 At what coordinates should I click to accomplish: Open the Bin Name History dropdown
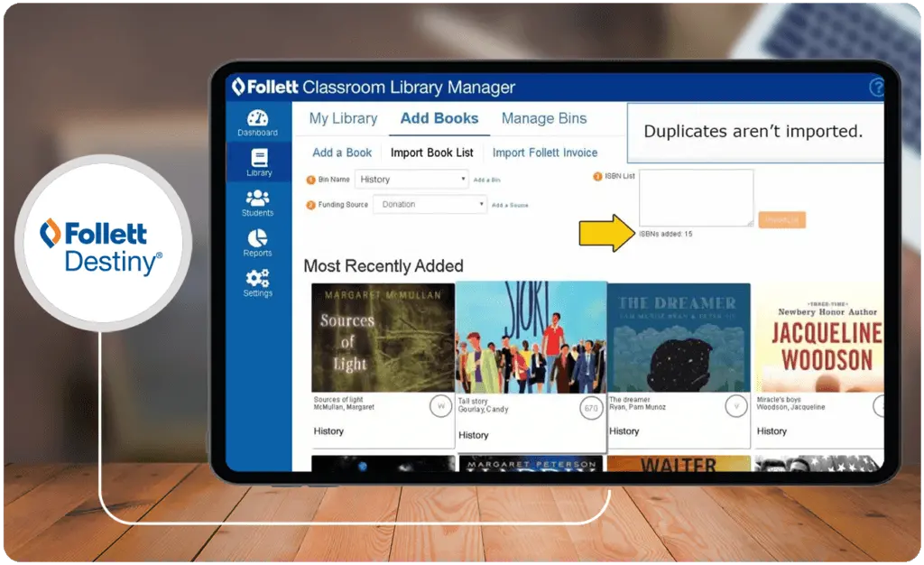click(411, 179)
